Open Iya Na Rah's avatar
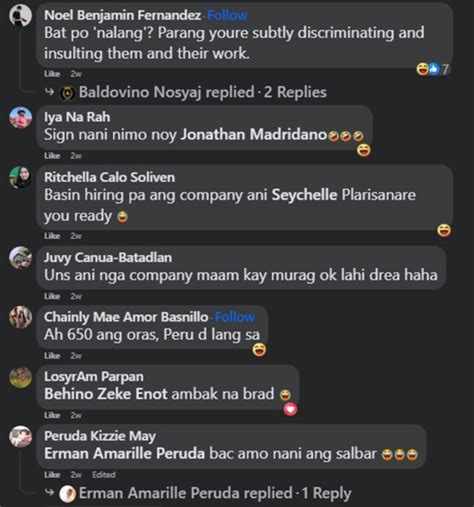 pyautogui.click(x=20, y=117)
